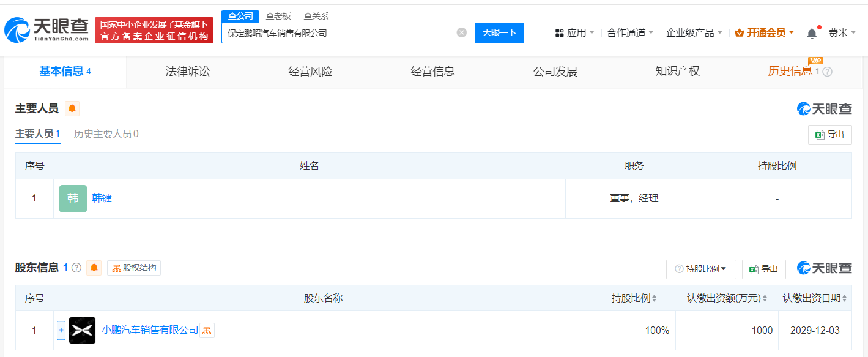Switch to 经营信息 tab

432,72
